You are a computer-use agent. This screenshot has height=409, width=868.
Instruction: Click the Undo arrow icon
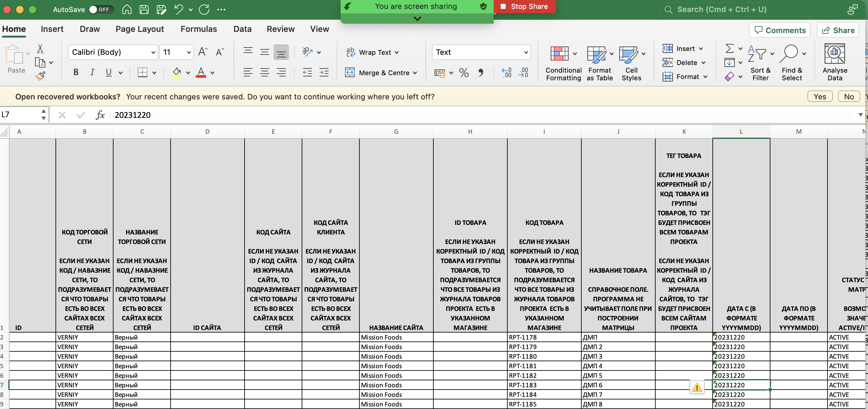(x=179, y=10)
